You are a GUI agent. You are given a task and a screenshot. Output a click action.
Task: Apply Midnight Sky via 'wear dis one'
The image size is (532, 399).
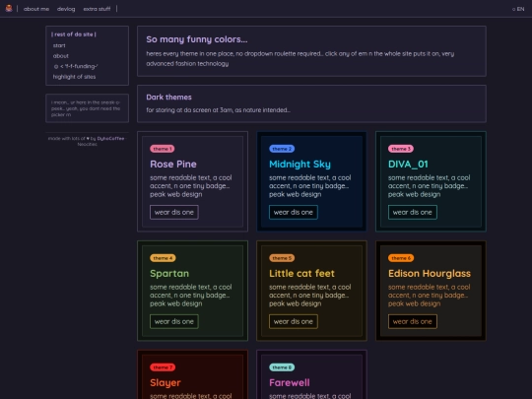(294, 212)
